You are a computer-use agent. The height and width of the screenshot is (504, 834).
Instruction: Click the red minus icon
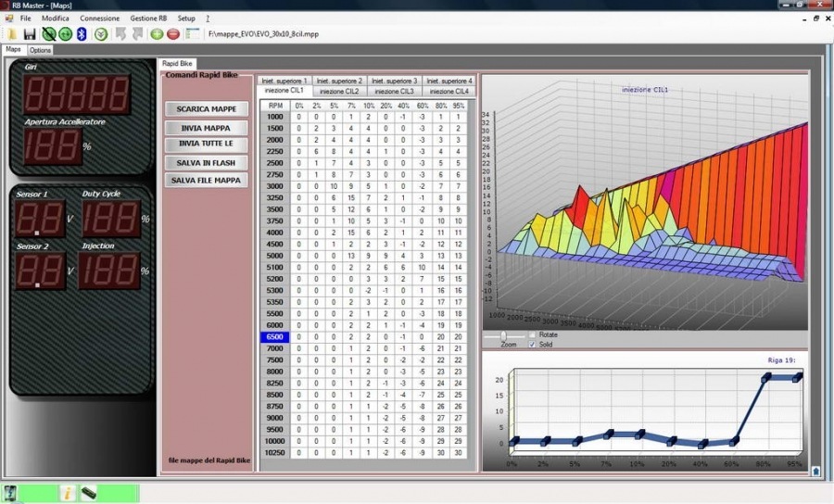(173, 34)
